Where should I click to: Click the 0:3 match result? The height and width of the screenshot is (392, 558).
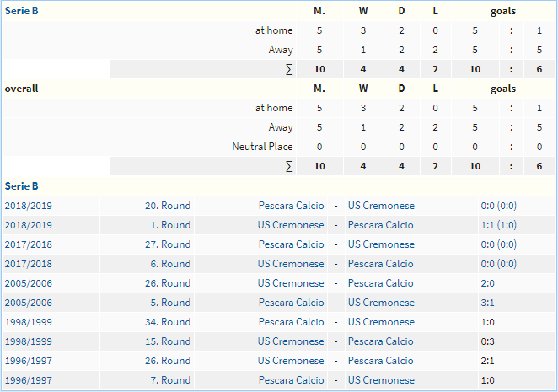click(487, 341)
